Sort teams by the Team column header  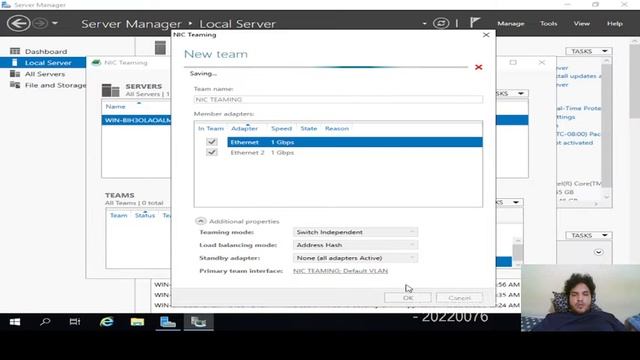coord(118,215)
